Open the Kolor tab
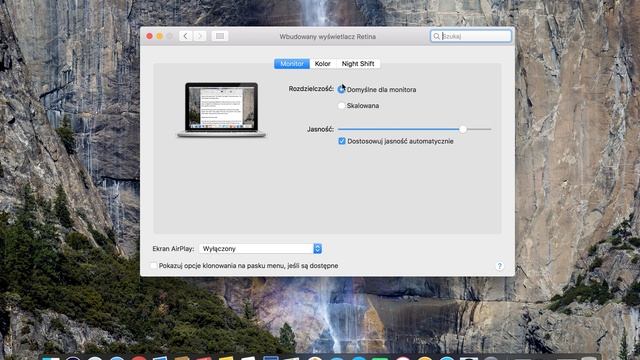Screen dimensions: 640x360 point(322,64)
